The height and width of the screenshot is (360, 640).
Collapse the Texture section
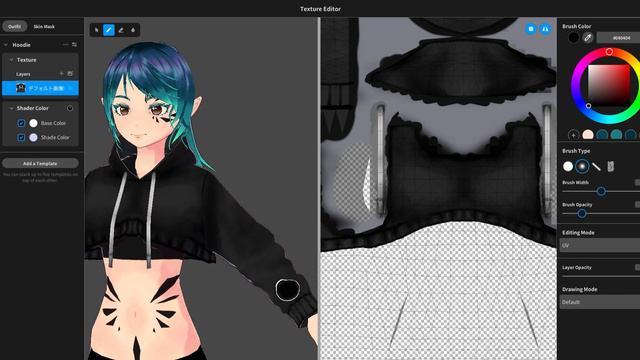click(11, 60)
